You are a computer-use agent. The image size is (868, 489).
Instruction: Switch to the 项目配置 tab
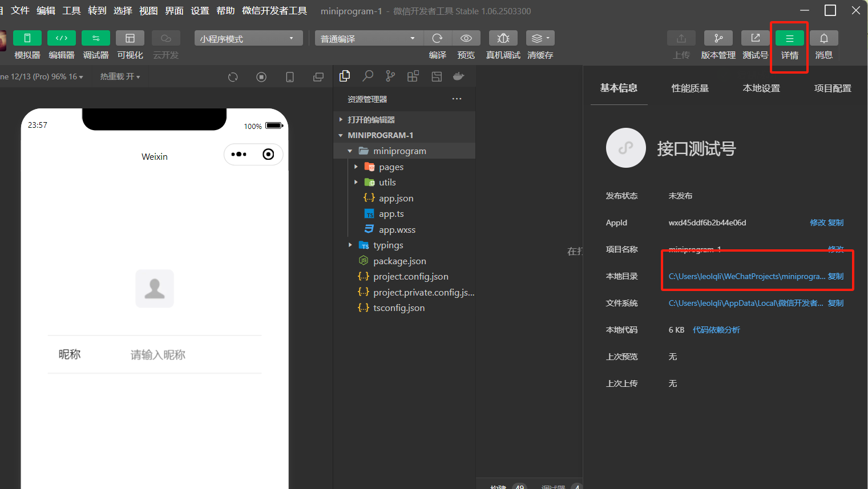tap(833, 88)
